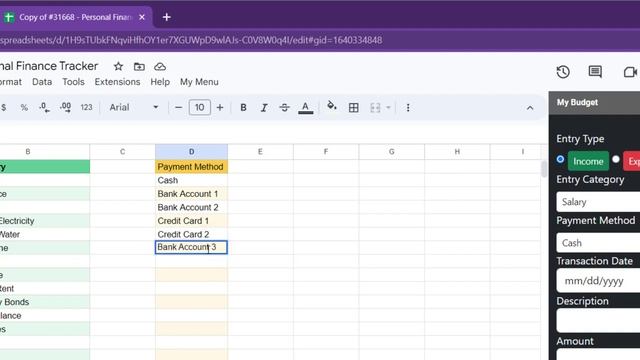Click the video meeting camera icon
Screen dimensions: 640x360
pyautogui.click(x=631, y=72)
